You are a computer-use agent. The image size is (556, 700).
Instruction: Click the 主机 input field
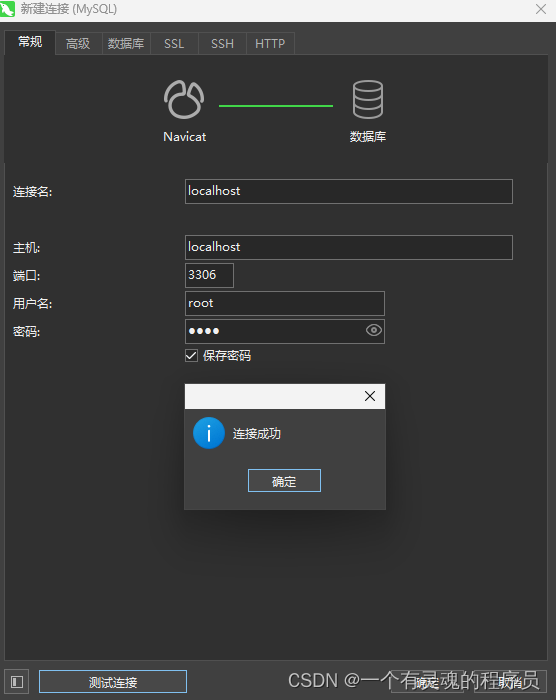coord(349,247)
